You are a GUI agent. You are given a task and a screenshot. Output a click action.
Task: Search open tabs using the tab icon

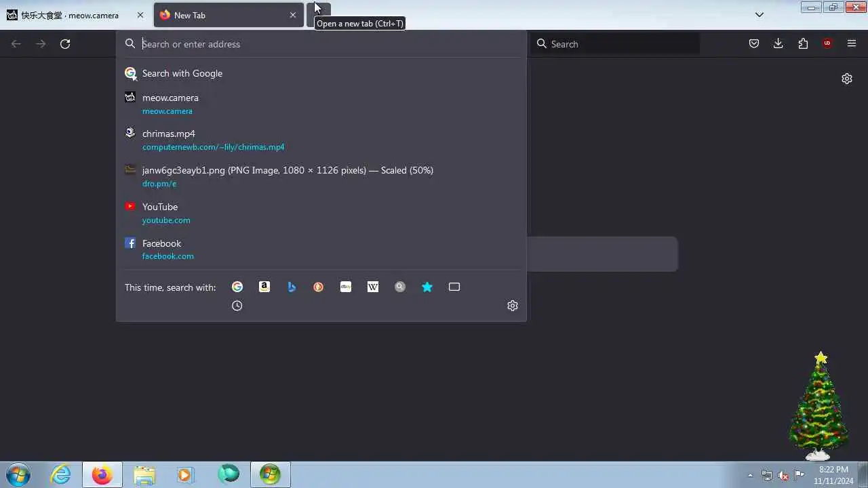pos(454,287)
